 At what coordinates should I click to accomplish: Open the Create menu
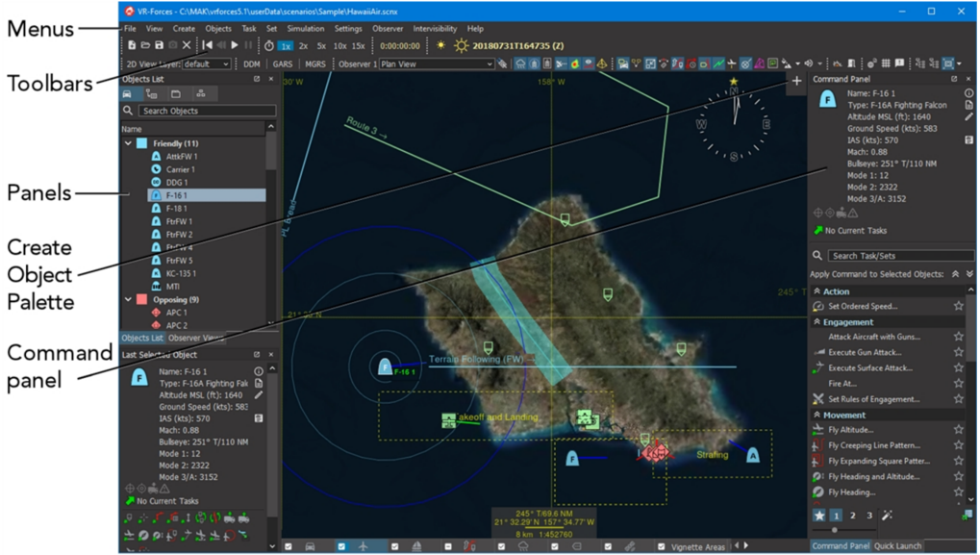(184, 29)
